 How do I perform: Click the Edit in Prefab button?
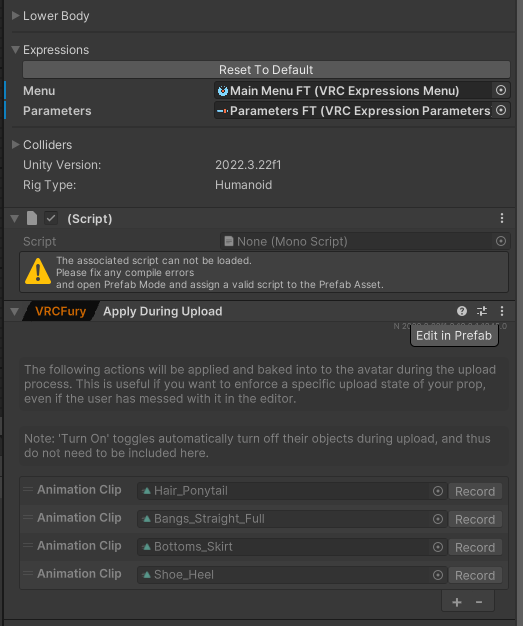tap(454, 336)
